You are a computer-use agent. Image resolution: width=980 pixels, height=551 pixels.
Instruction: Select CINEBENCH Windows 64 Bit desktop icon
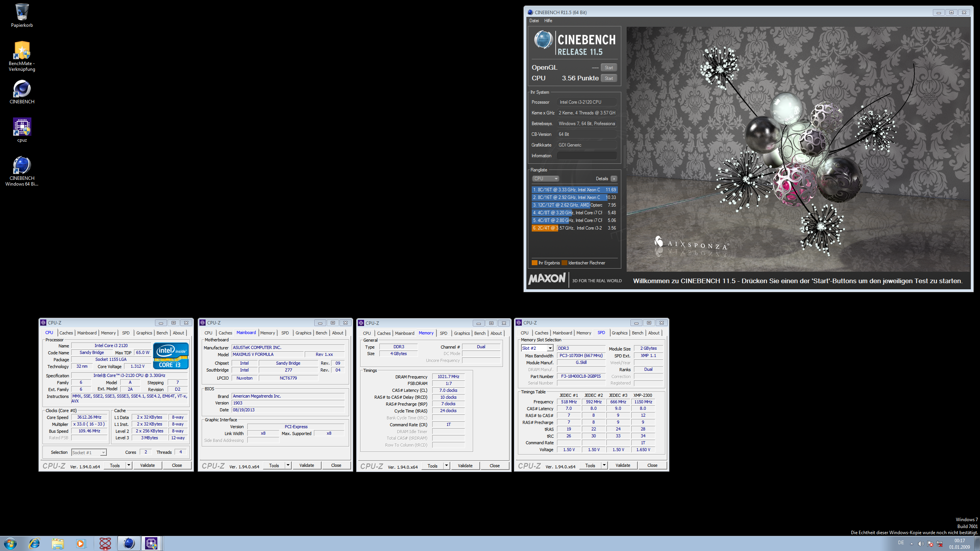(x=22, y=171)
